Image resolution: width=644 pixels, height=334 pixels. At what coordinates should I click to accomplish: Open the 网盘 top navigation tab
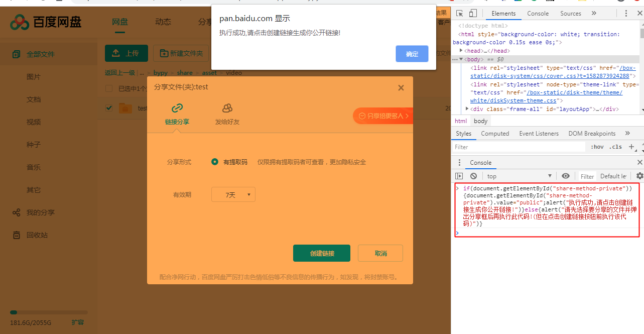pos(119,22)
